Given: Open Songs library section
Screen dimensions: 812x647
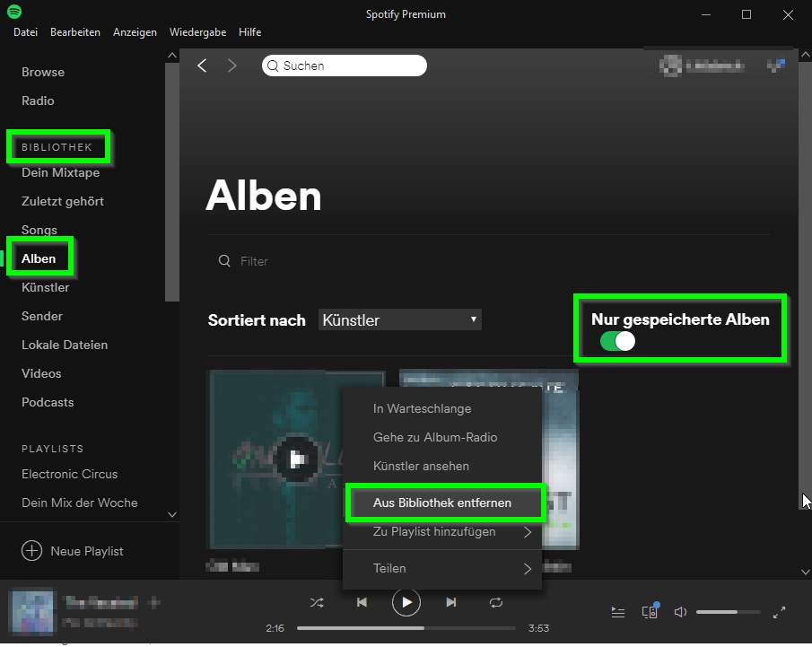Looking at the screenshot, I should pos(39,230).
